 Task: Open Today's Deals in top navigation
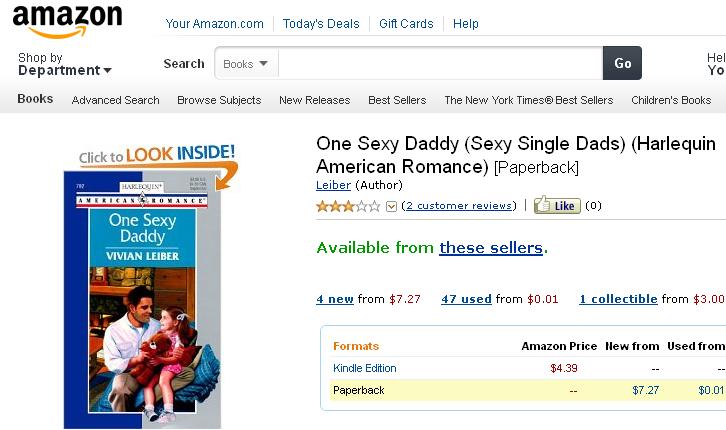coord(321,24)
